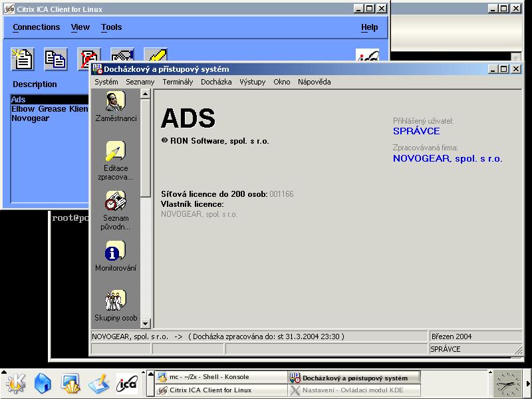Open the Výstupy menu

(x=253, y=82)
